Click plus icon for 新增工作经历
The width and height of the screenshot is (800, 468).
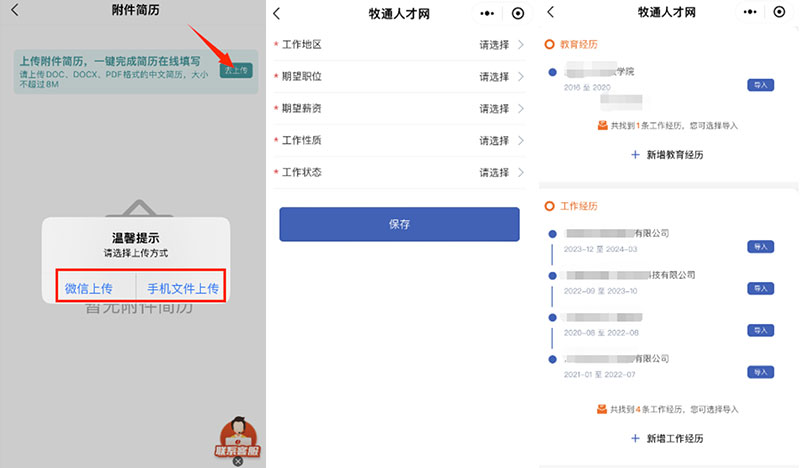635,439
